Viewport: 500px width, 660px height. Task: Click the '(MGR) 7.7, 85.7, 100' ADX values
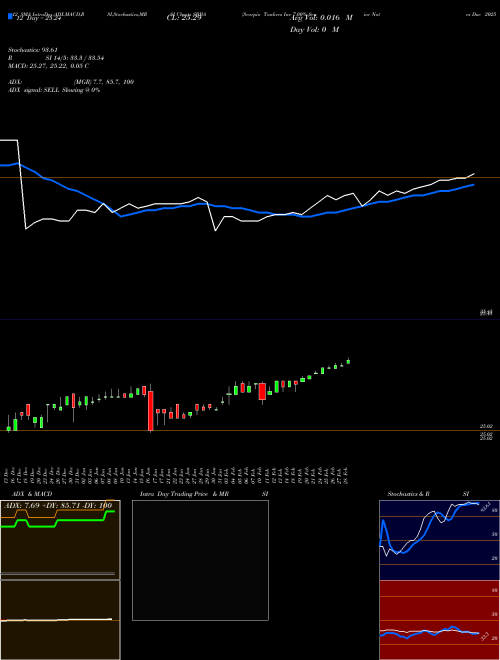(104, 82)
